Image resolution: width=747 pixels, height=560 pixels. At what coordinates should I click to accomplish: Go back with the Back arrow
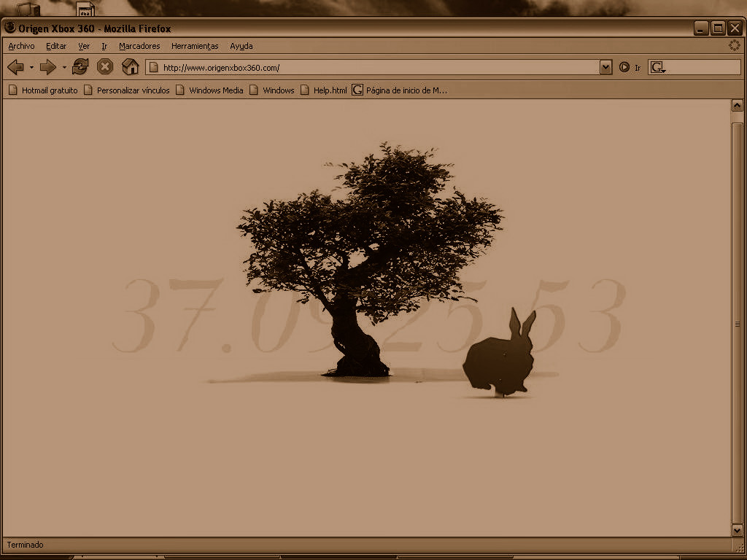coord(16,67)
